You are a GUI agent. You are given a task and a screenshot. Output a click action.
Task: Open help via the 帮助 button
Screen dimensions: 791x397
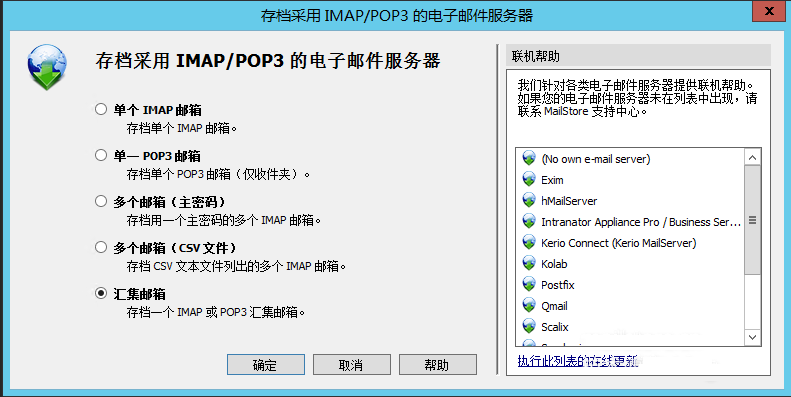coord(437,365)
